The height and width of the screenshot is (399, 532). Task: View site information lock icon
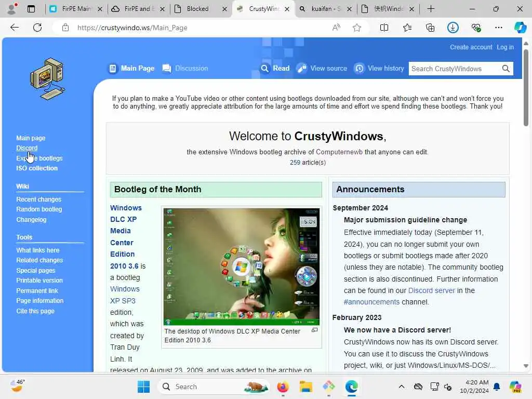(65, 28)
